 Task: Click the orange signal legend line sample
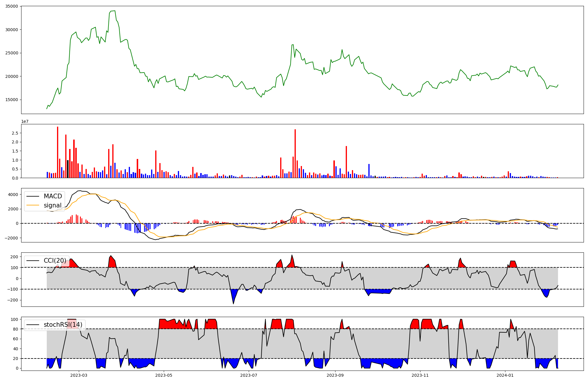click(33, 205)
